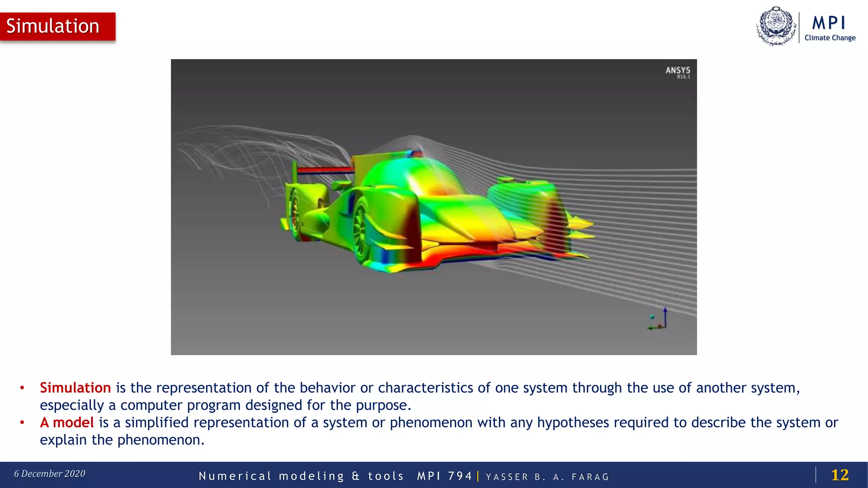Click the slide number 12
Image resolution: width=868 pixels, height=488 pixels.
840,475
